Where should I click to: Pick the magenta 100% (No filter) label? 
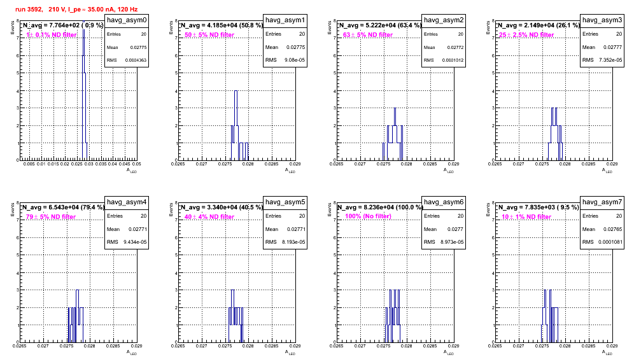[368, 216]
